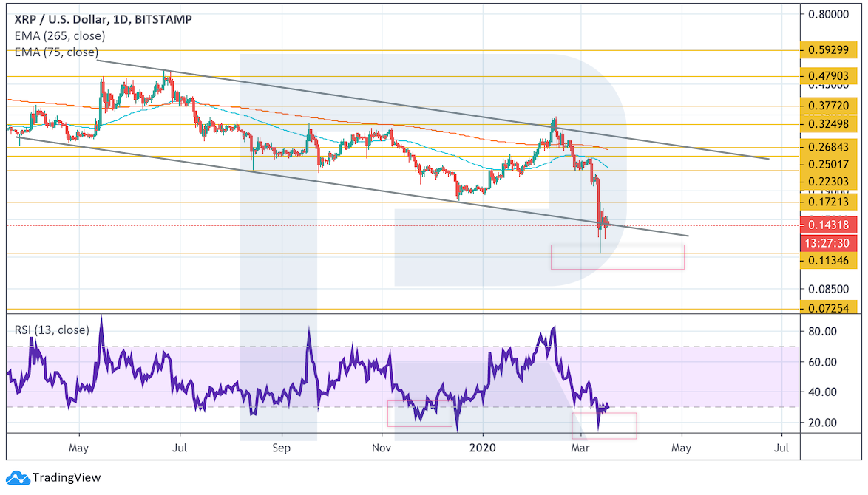Click the 80.00 value on RSI scale
Image resolution: width=868 pixels, height=495 pixels.
coord(822,331)
